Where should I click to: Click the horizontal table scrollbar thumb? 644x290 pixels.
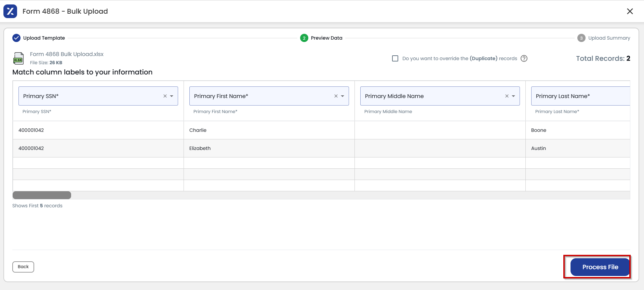tap(42, 195)
